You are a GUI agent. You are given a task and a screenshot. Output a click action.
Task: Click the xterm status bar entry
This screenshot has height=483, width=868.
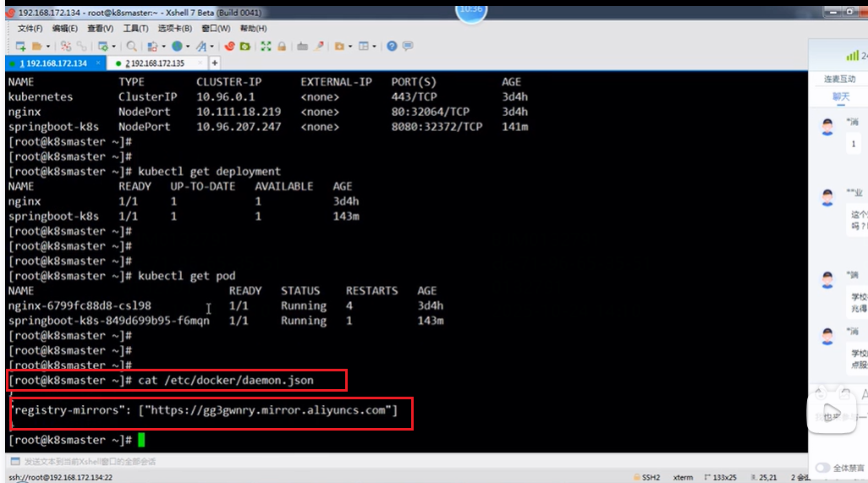point(683,477)
